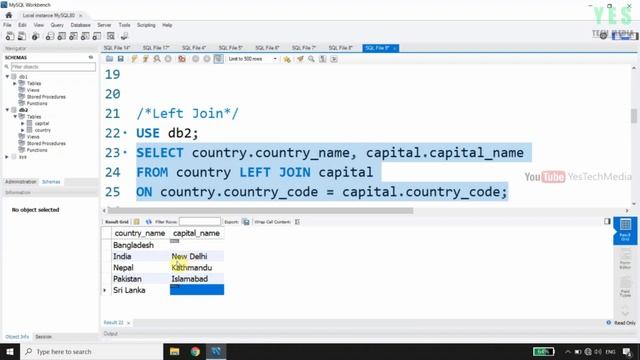Select the Islamabad cell
Screen dimensions: 640x360
[x=197, y=279]
